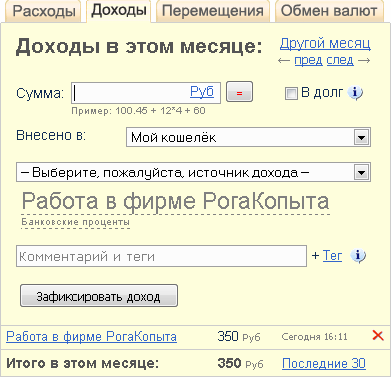Open info icon next to Тег

358,256
